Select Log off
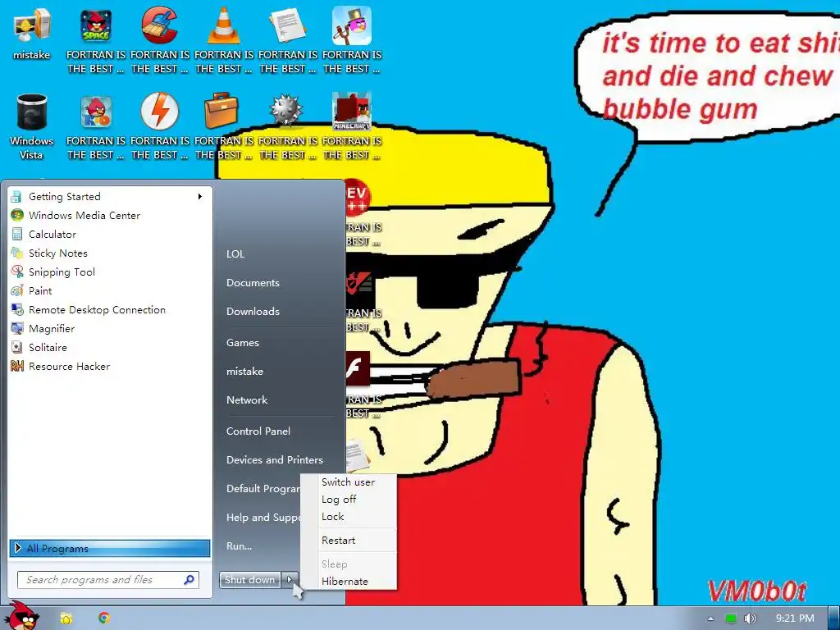 339,500
